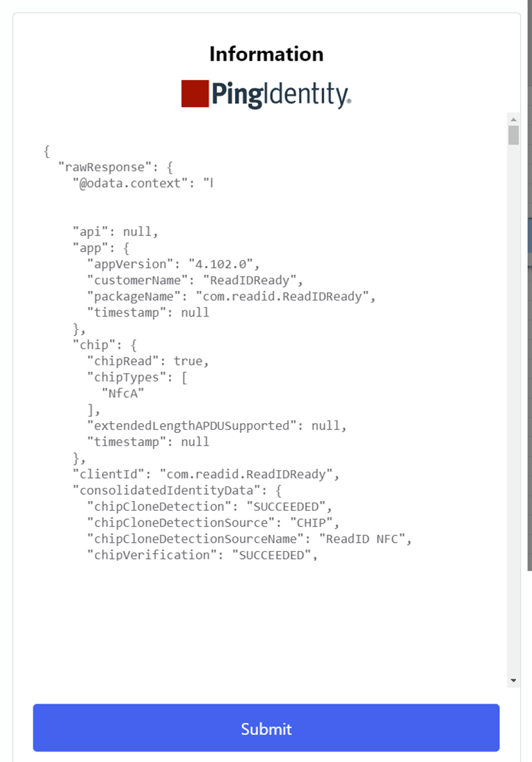The image size is (532, 762).
Task: Click the "rawResponse" key in the JSON
Action: (102, 167)
